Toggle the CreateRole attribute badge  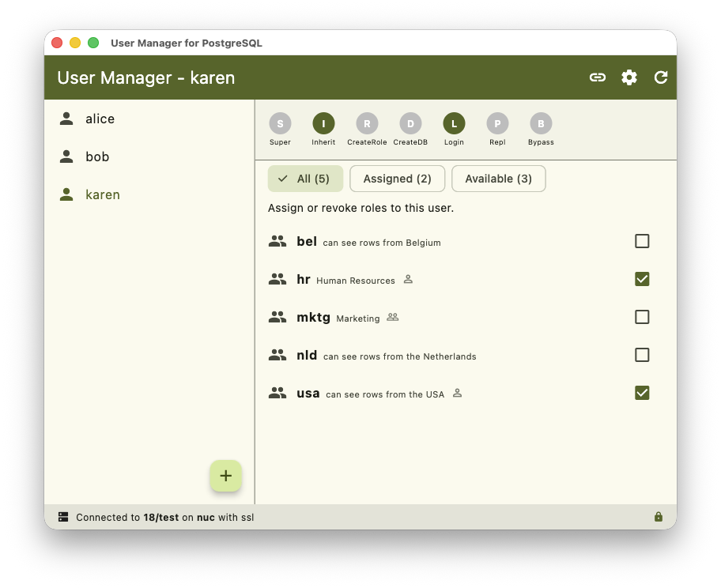coord(367,123)
